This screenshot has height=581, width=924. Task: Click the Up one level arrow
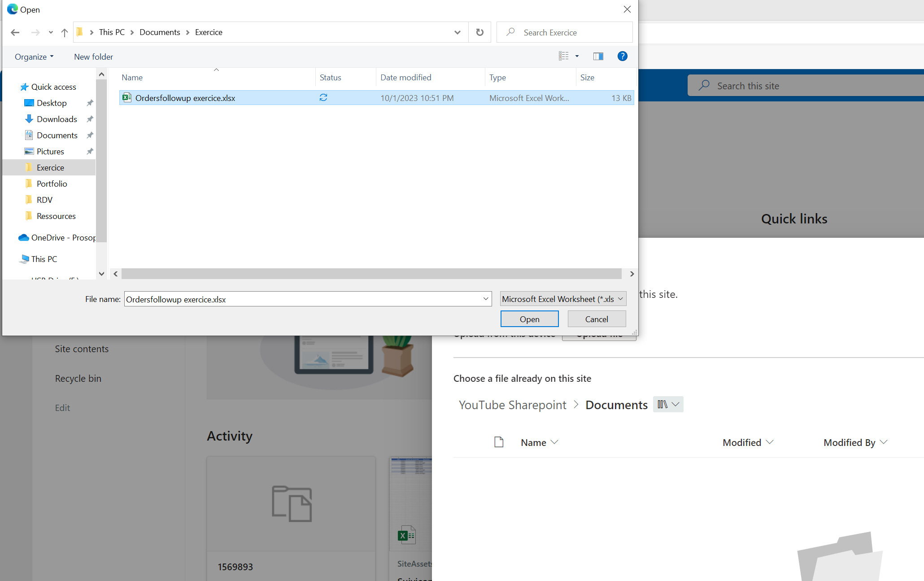pyautogui.click(x=65, y=32)
